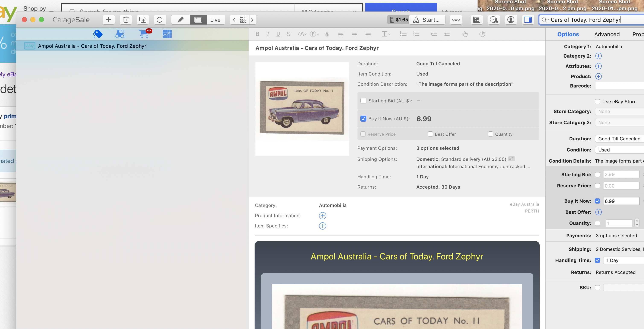Screen dimensions: 644x329
Task: Center align text
Action: tap(354, 34)
